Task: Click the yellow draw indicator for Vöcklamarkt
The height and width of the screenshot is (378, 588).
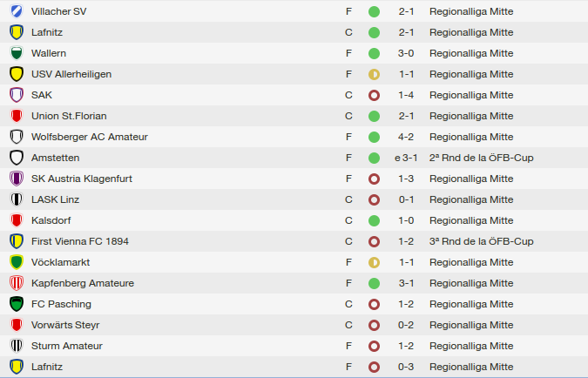Action: pyautogui.click(x=374, y=262)
